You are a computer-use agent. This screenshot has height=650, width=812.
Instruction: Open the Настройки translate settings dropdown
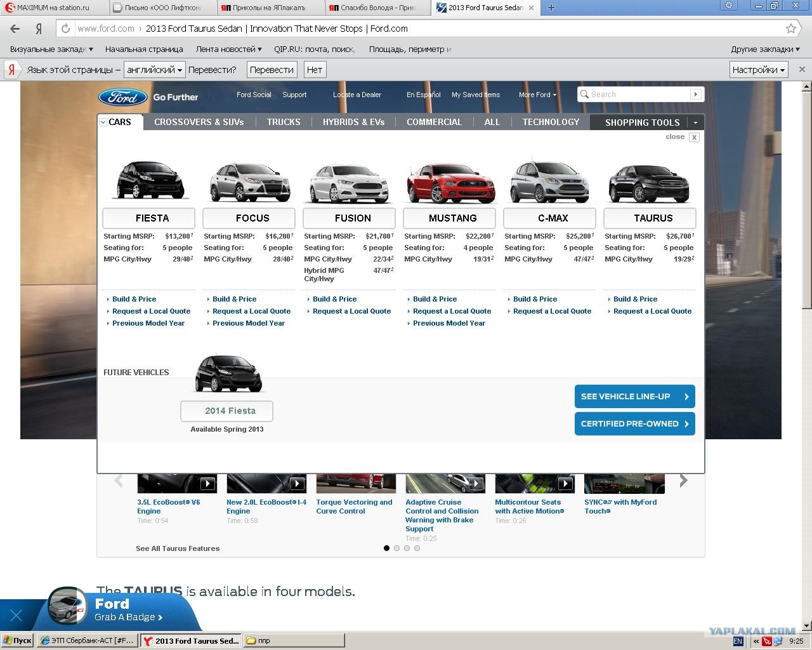759,70
